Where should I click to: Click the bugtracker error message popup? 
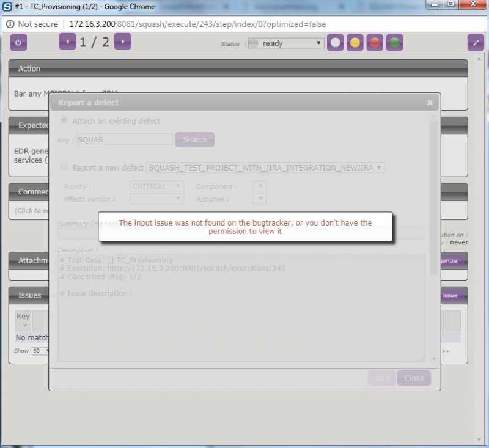245,227
